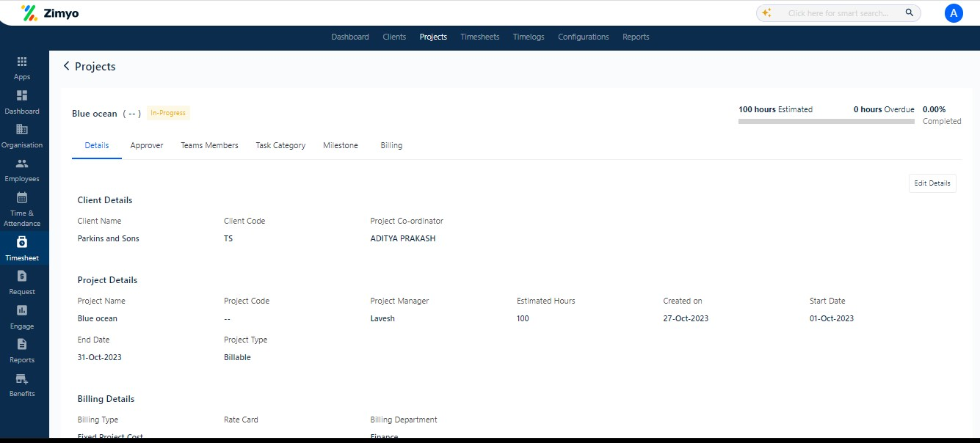The image size is (980, 443).
Task: Switch to the Task Category tab
Action: pyautogui.click(x=280, y=145)
